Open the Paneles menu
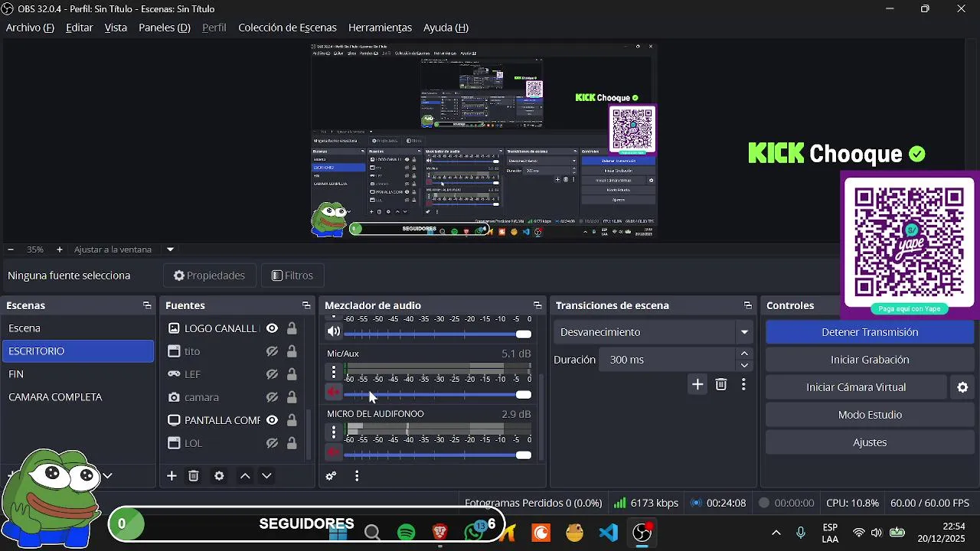 [x=164, y=28]
